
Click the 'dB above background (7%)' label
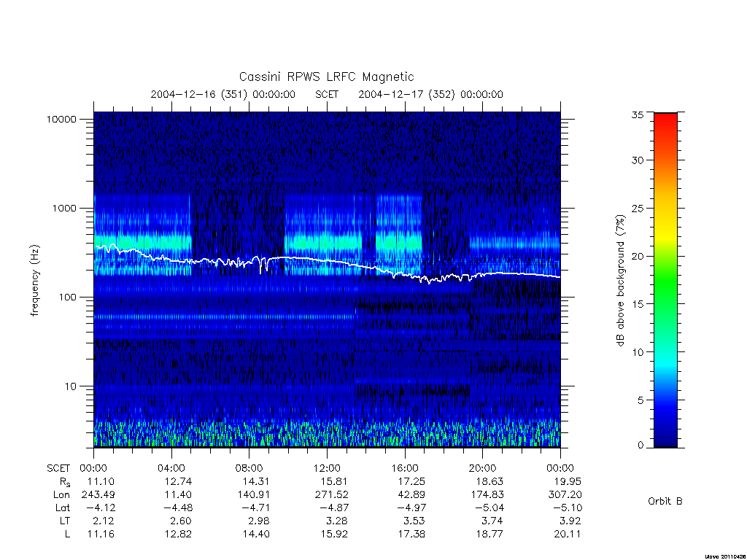[620, 280]
